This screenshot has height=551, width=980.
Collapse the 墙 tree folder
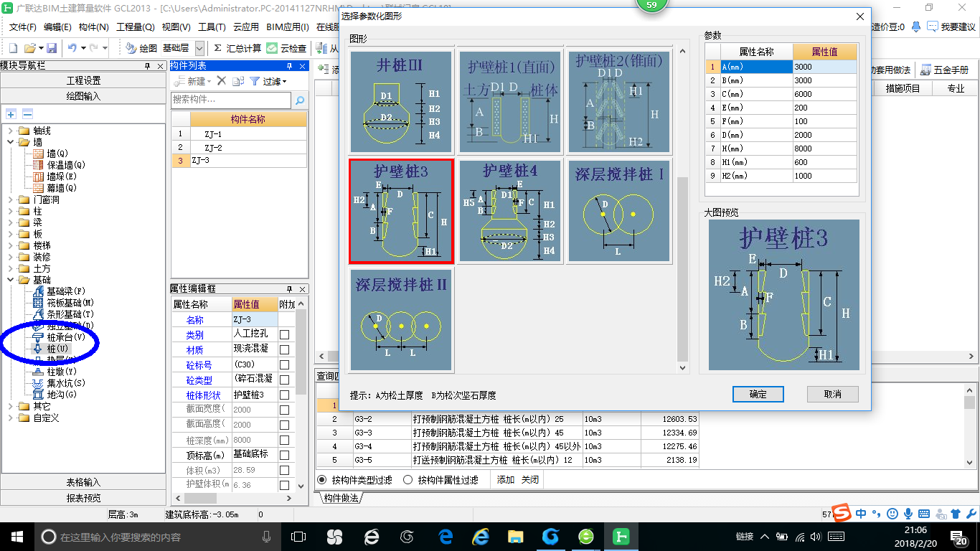click(10, 142)
